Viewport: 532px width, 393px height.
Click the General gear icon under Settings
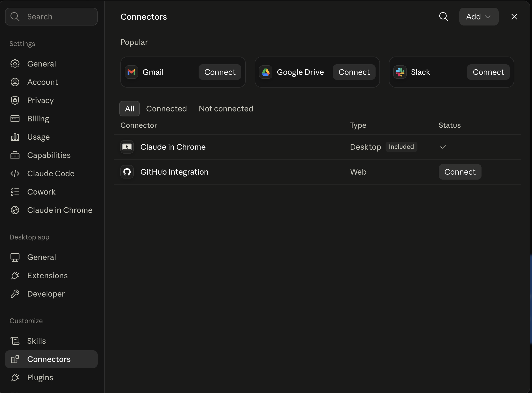(x=15, y=64)
